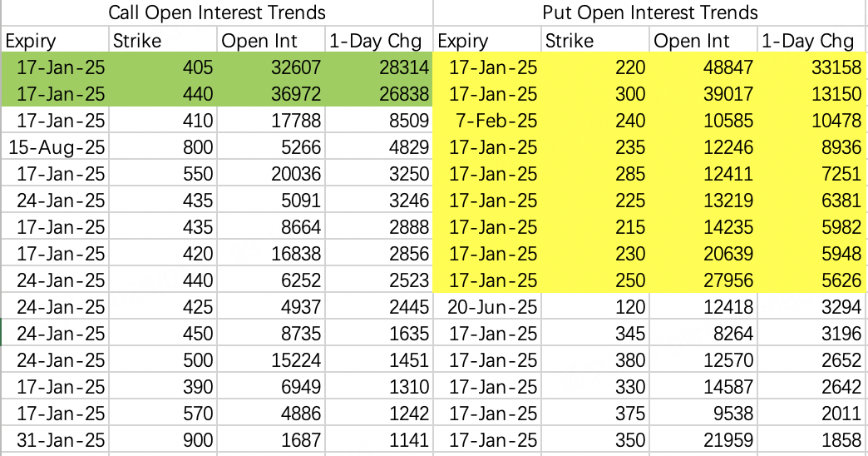
Task: Select call open interest cell 36972
Action: (x=271, y=94)
